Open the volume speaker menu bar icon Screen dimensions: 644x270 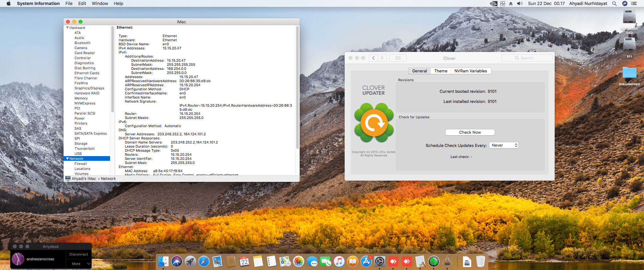pos(520,3)
